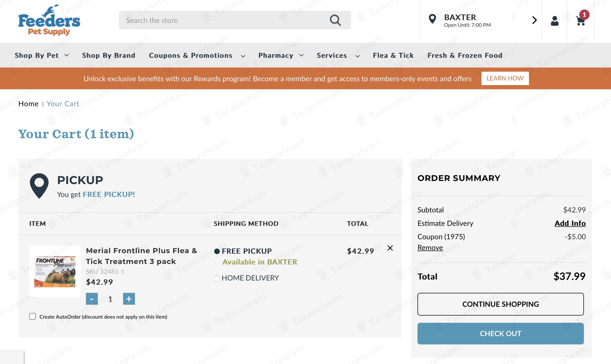
Task: Expand the Pharmacy menu chevron
Action: coord(301,55)
